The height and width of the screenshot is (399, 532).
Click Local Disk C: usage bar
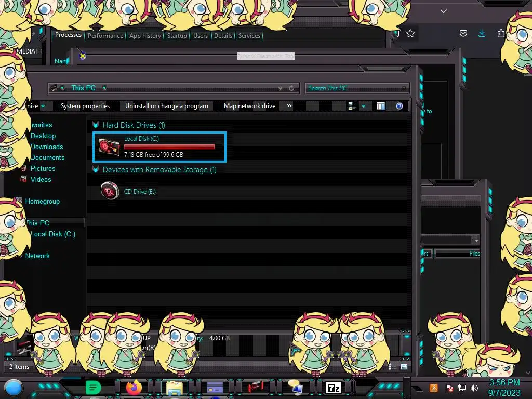coord(169,147)
